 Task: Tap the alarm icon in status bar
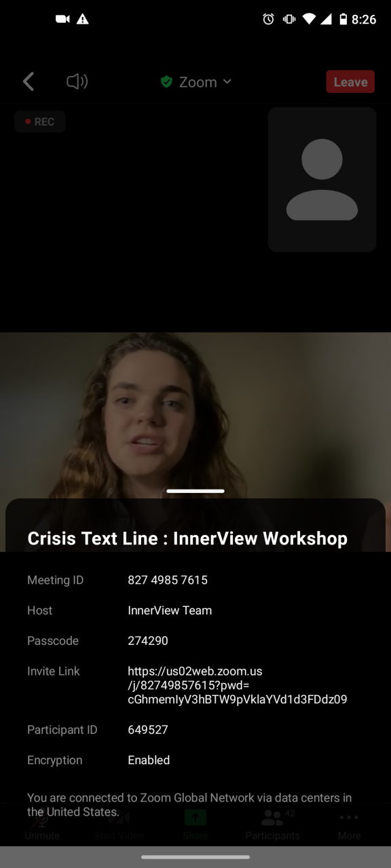(269, 19)
